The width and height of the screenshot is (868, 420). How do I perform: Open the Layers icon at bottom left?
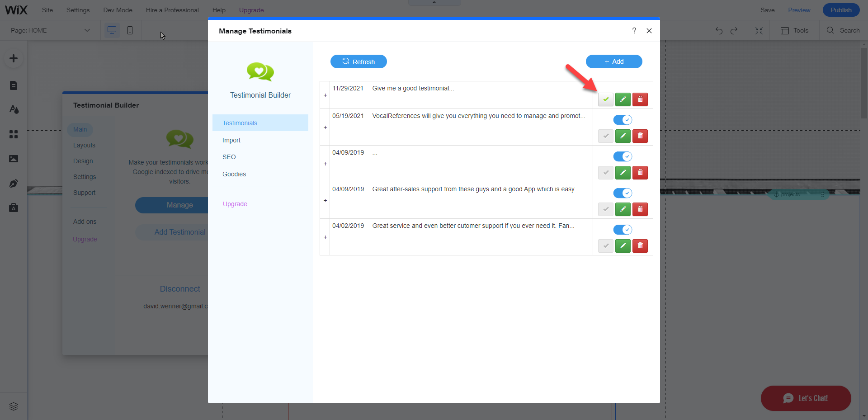(x=14, y=406)
